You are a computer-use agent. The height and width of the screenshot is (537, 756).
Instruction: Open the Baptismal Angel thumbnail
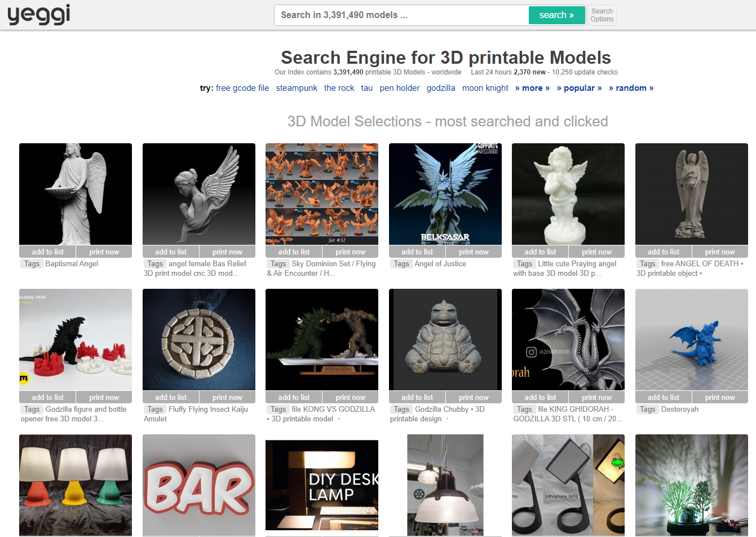point(76,193)
